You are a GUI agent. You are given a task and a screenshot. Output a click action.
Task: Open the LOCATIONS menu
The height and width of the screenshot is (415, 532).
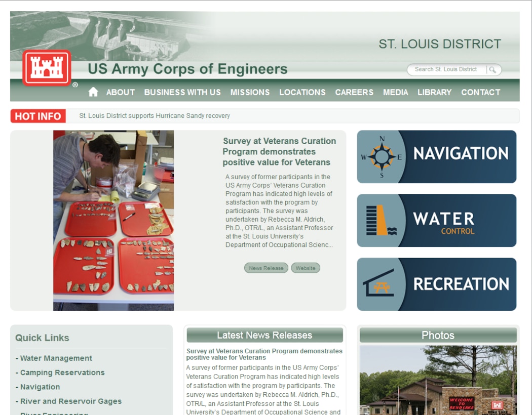302,92
